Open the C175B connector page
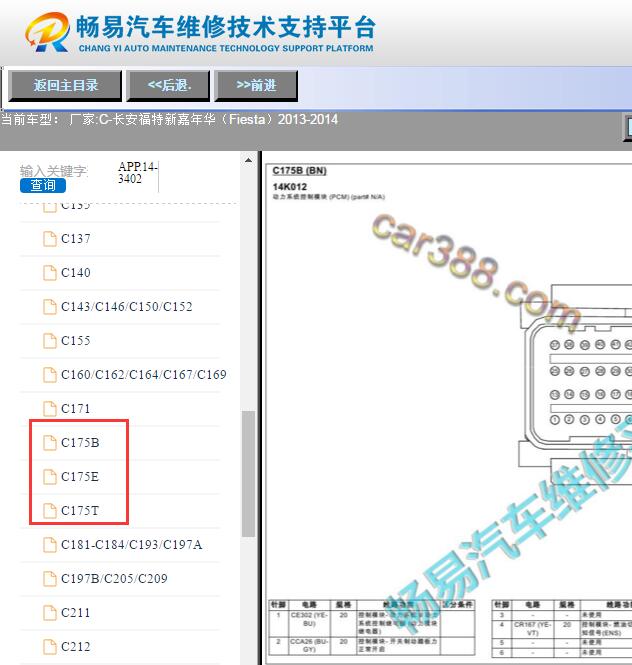This screenshot has height=665, width=632. [x=80, y=442]
